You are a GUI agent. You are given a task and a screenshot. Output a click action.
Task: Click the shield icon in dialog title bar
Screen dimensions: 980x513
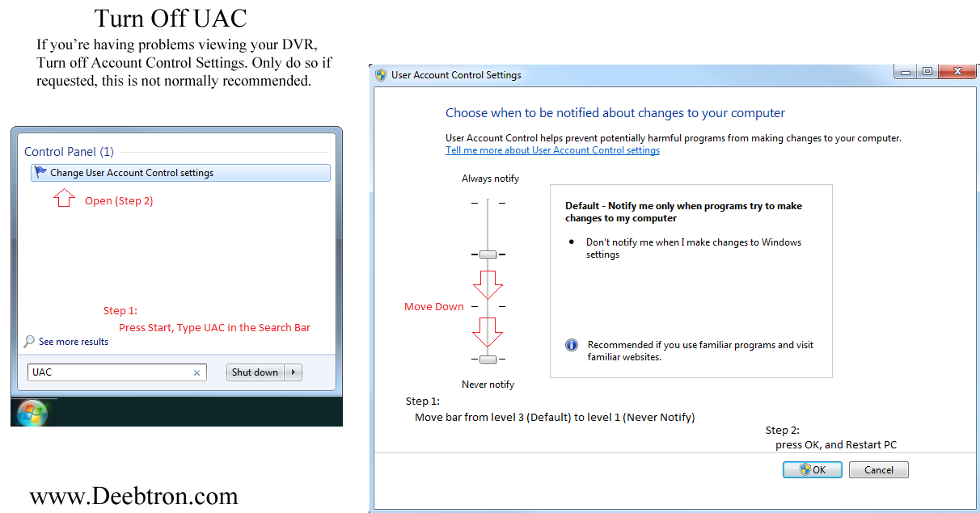(x=381, y=75)
